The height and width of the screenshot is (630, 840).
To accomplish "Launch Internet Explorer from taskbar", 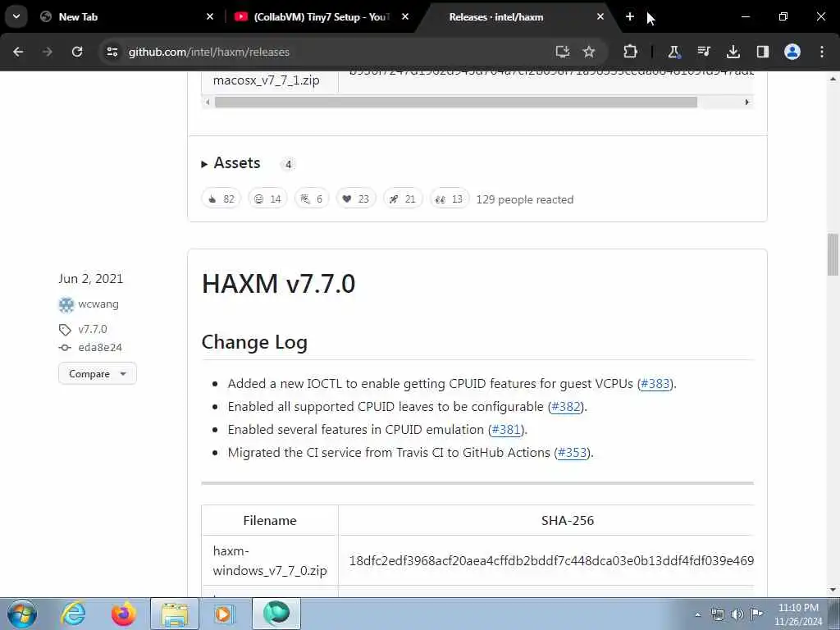I will [x=73, y=614].
